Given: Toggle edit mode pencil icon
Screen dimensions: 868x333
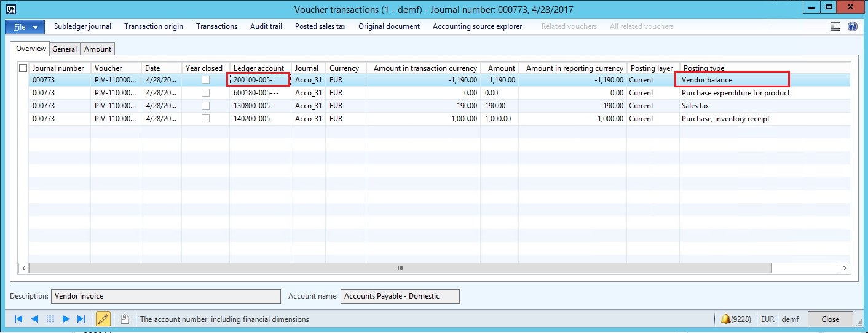Looking at the screenshot, I should click(x=103, y=319).
